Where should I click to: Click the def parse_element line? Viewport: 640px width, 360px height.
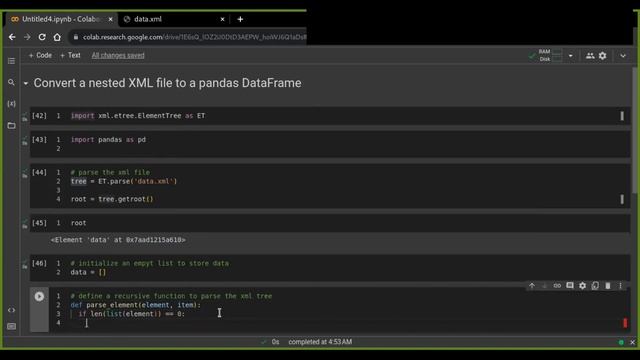tap(136, 305)
